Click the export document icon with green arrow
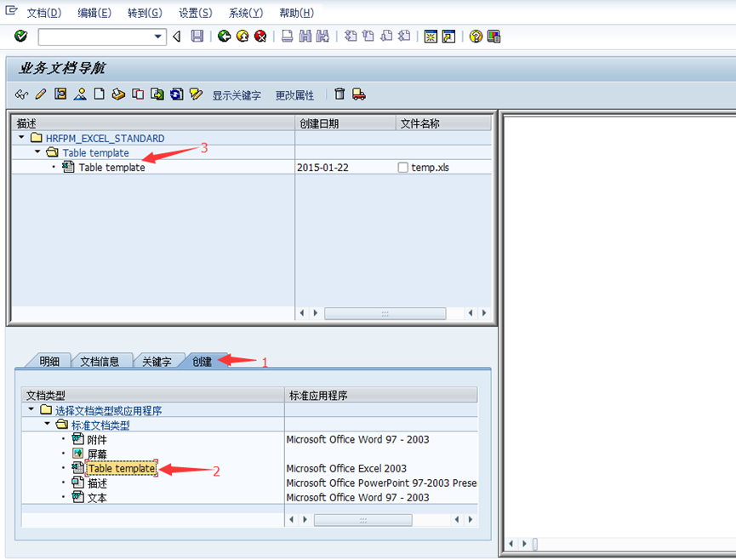This screenshot has height=560, width=736. pos(157,94)
